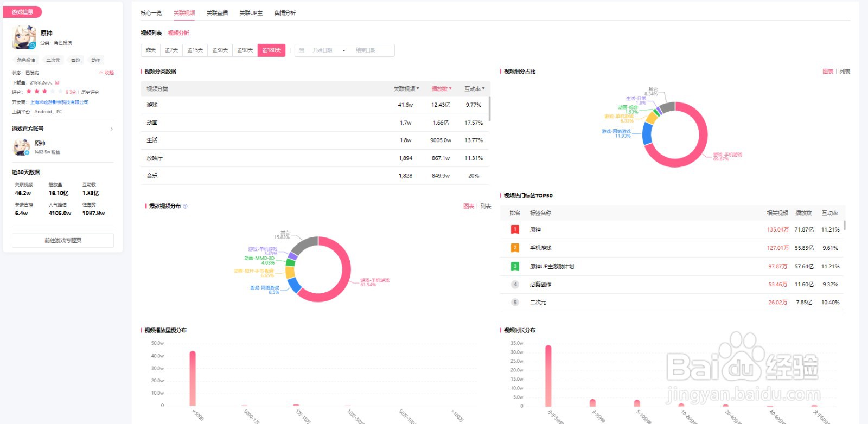Open the download trend chart icon
Viewport: 868px width, 424px height.
[x=57, y=82]
